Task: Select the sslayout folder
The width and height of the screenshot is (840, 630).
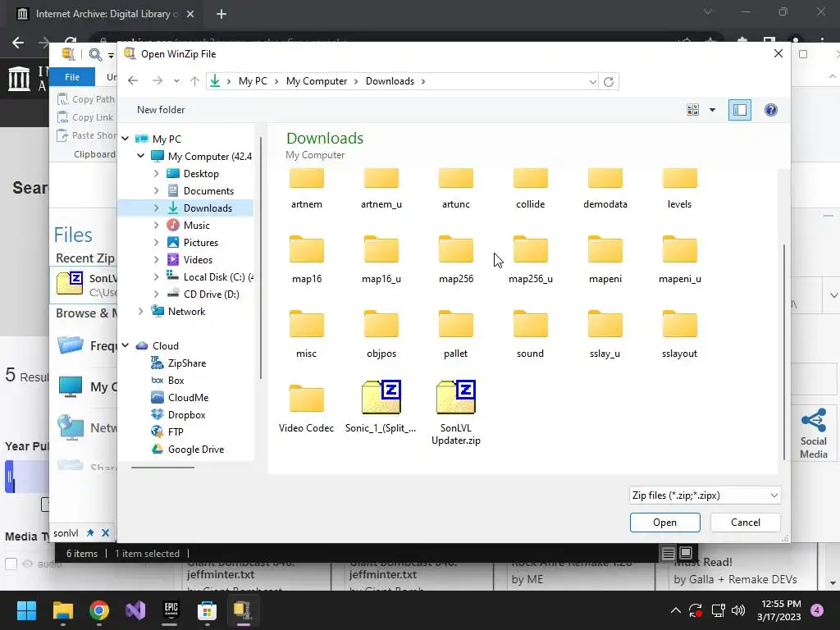Action: pyautogui.click(x=680, y=335)
